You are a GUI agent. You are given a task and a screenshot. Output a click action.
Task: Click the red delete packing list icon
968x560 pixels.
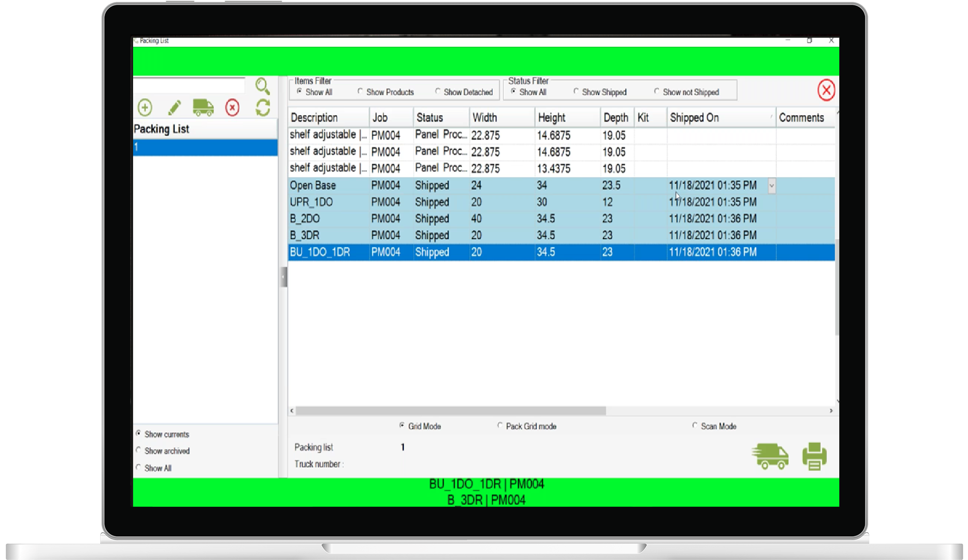(232, 107)
